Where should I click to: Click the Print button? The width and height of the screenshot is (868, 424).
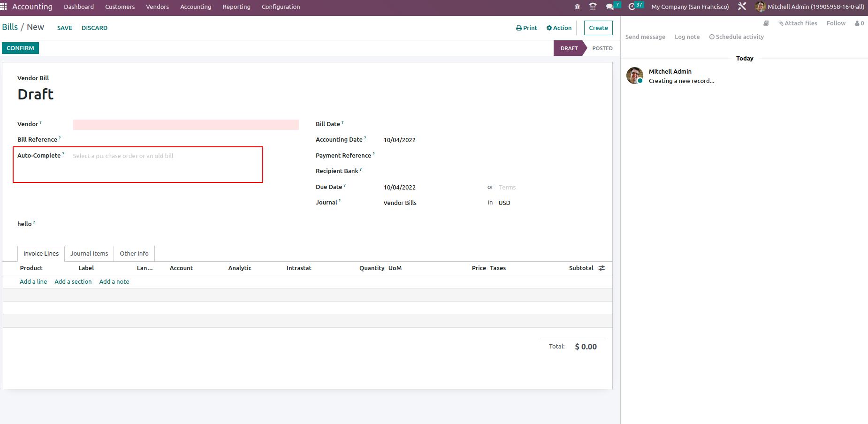(x=526, y=28)
